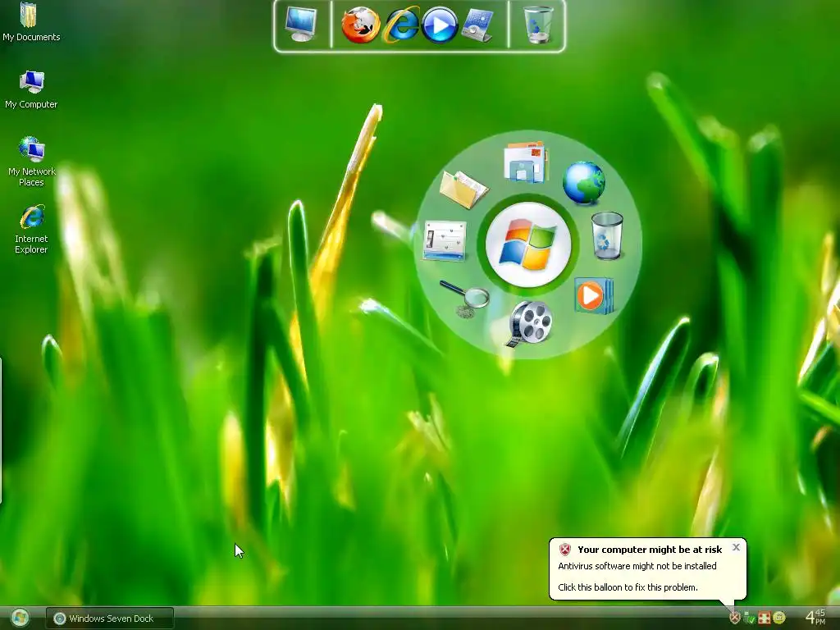
Task: Open the folder icon in the circle dock
Action: tap(463, 189)
